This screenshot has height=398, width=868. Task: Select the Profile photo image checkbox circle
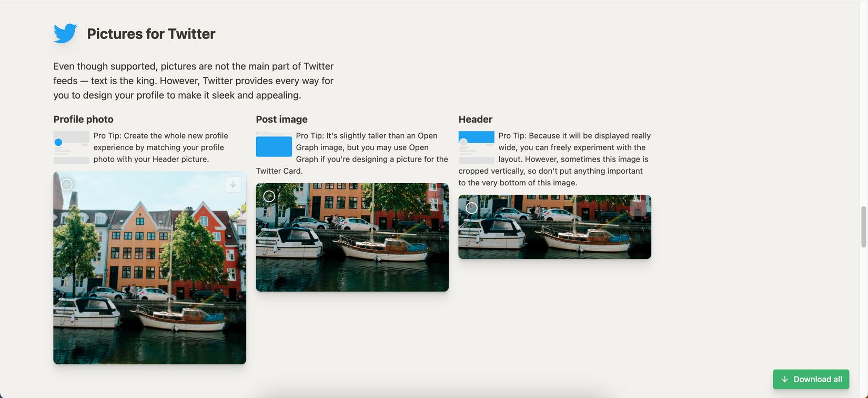click(67, 185)
